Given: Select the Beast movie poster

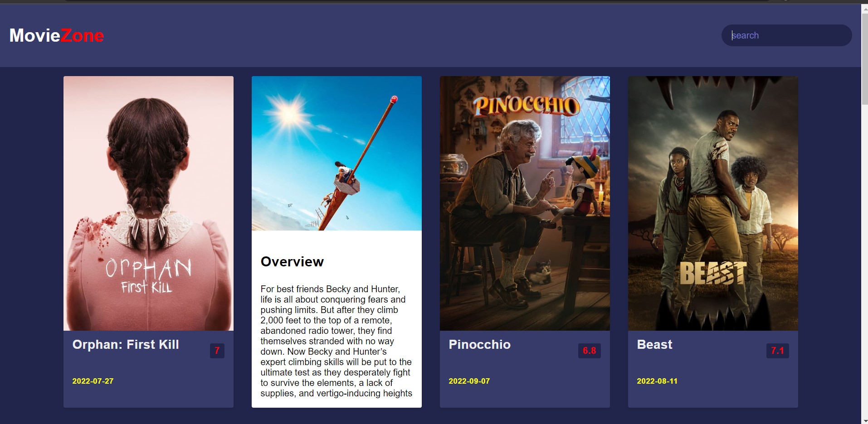Looking at the screenshot, I should 713,203.
